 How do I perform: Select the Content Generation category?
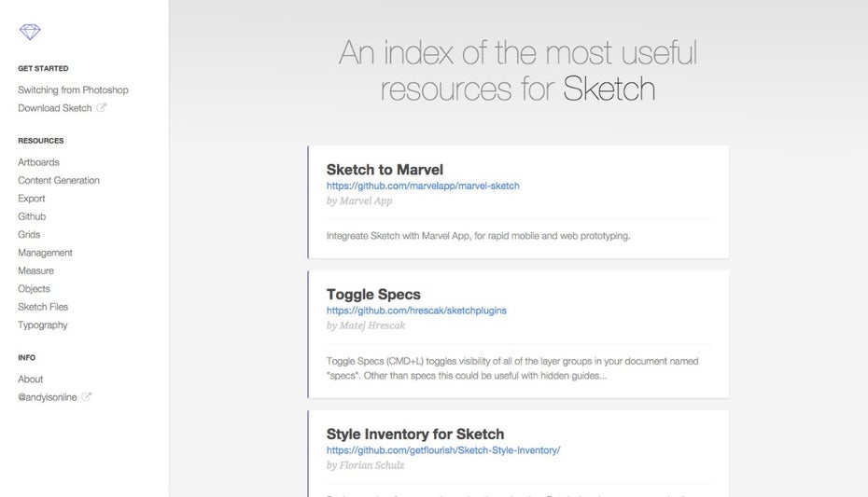(x=59, y=180)
